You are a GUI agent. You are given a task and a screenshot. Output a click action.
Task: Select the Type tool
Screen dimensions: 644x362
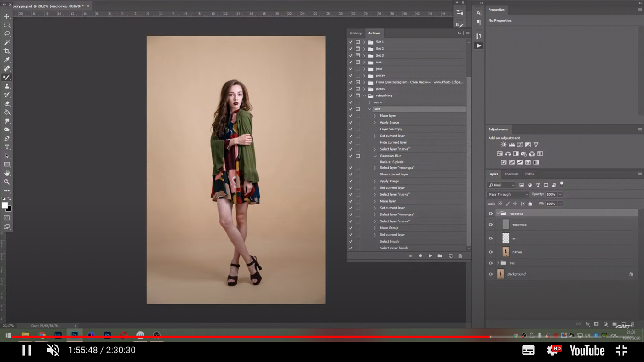point(7,147)
